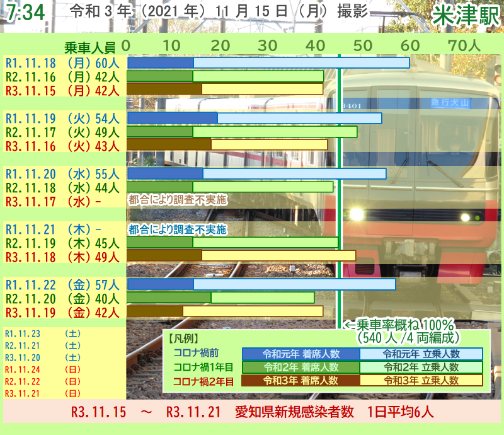Click the コロナ禍2年目 legend label
Screen dimensions: 504x435
203,381
